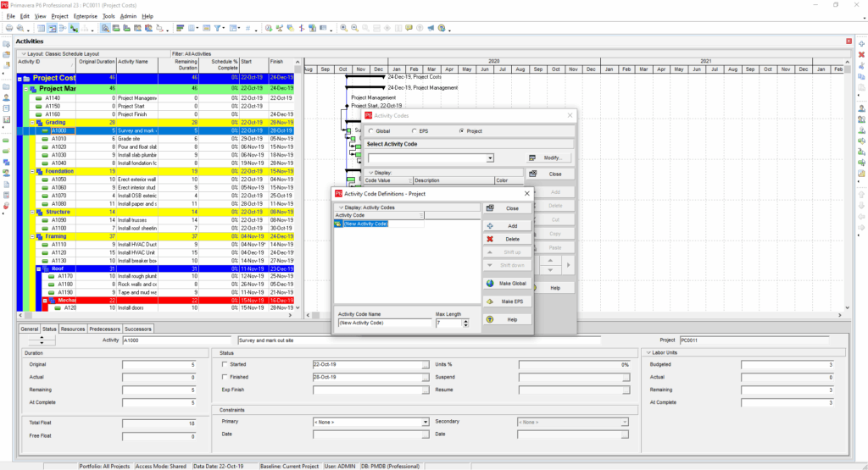Switch to the Predecessors tab
Screen dimensions: 868x470
point(104,329)
